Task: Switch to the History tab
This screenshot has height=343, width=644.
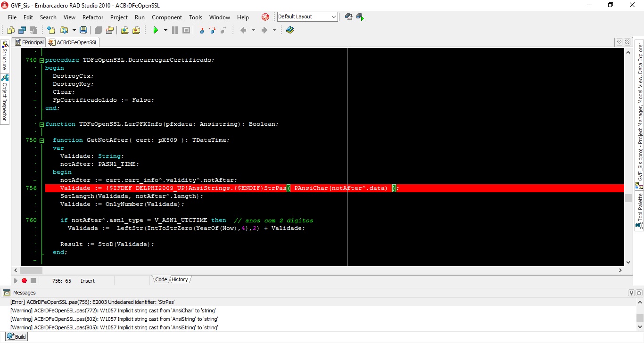Action: 180,279
